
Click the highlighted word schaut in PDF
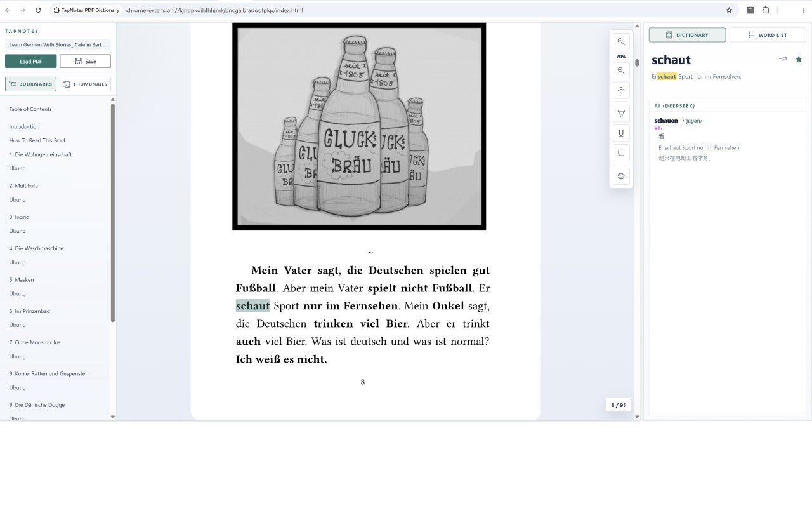253,306
